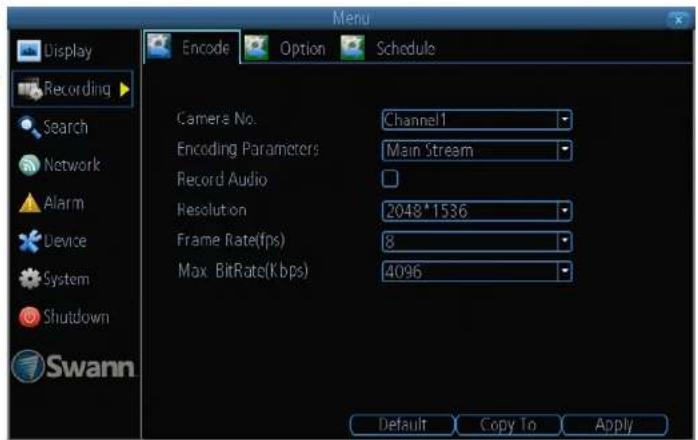Click the Schedule tab icon
The width and height of the screenshot is (698, 440).
tap(353, 48)
